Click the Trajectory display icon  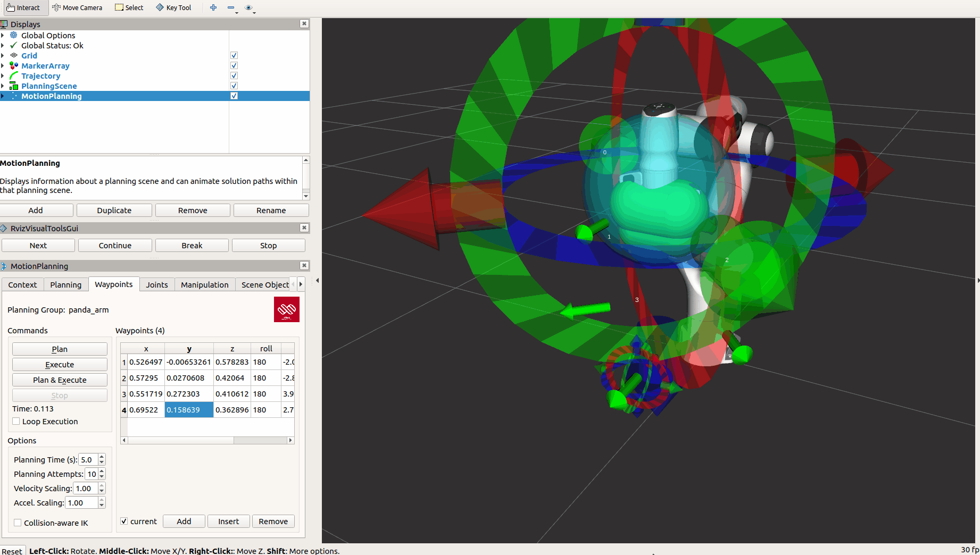(14, 75)
